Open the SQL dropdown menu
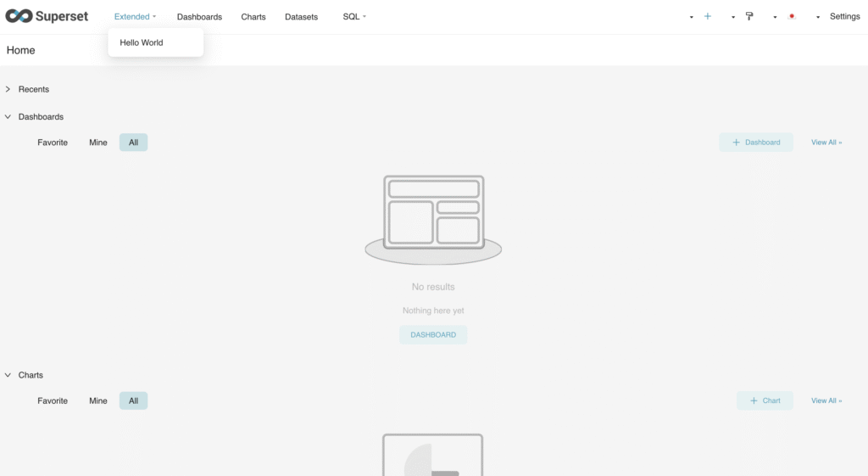Screen dimensions: 868x476 click(354, 17)
